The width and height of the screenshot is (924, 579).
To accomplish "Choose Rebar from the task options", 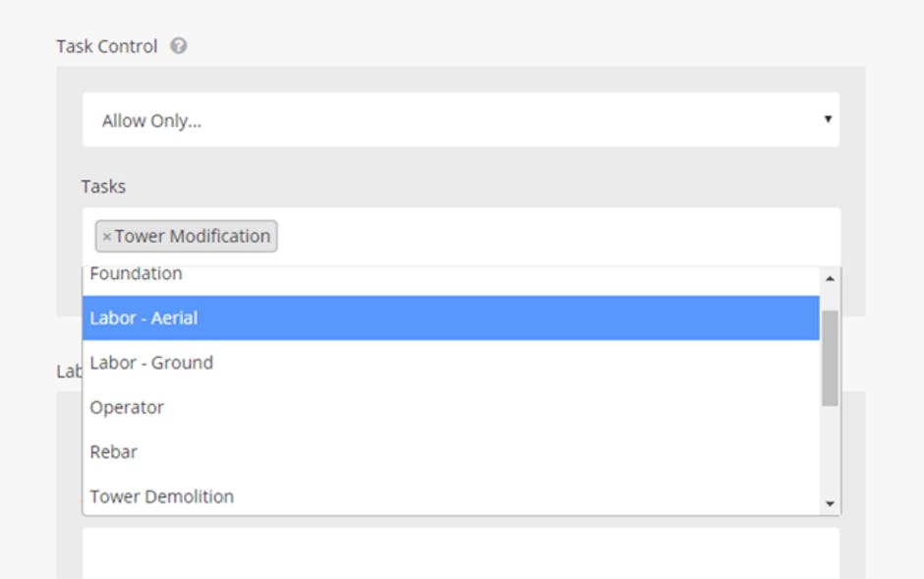I will point(114,452).
